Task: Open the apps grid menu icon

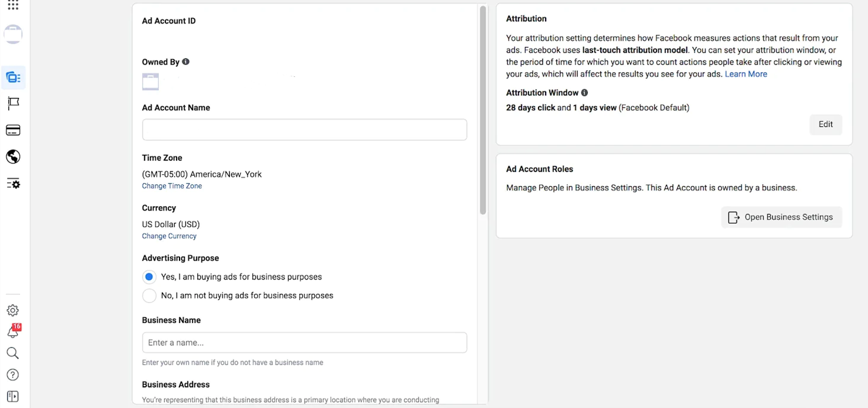Action: [x=13, y=5]
